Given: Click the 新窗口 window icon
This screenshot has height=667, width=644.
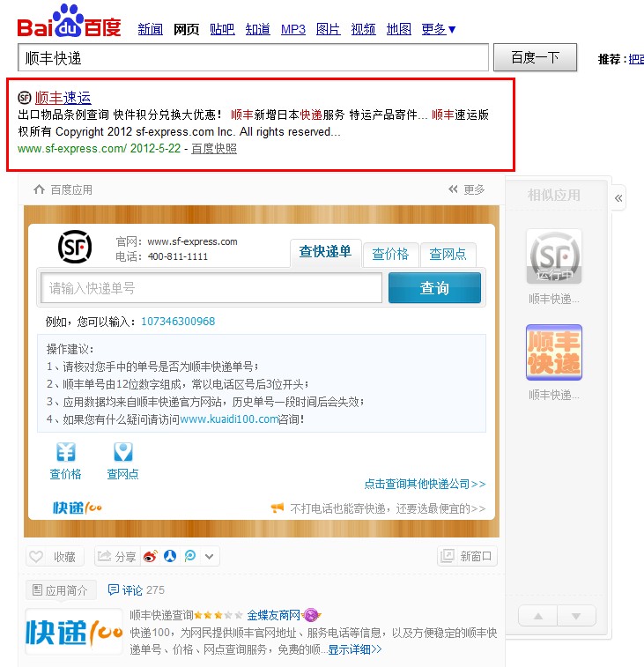Looking at the screenshot, I should point(448,556).
